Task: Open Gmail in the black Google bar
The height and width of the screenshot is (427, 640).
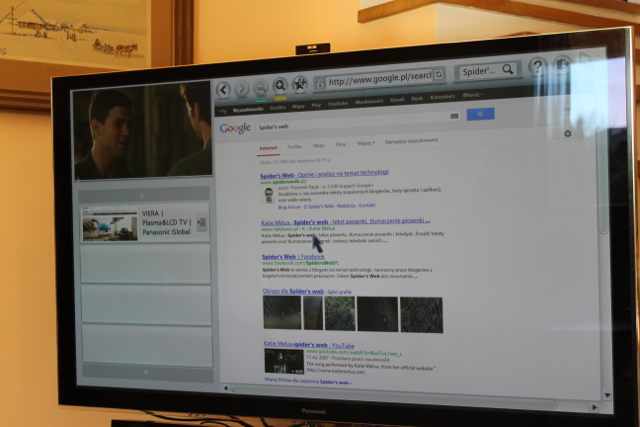Action: click(x=397, y=100)
